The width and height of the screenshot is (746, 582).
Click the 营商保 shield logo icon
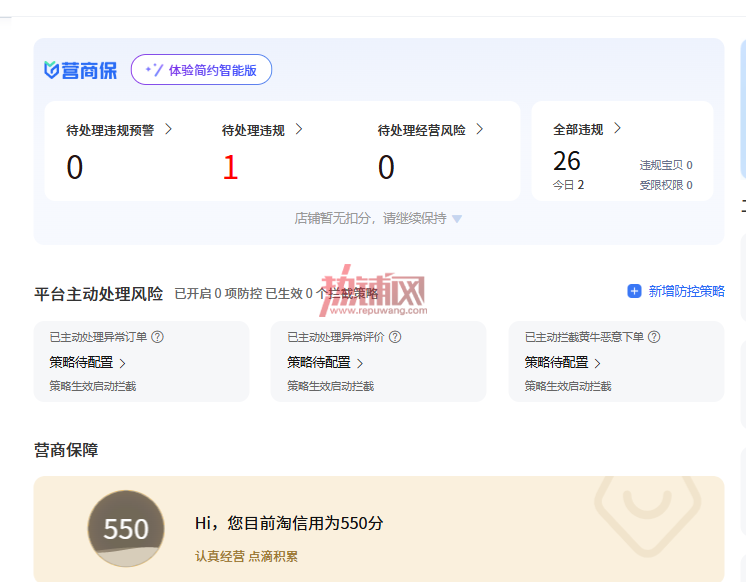coord(51,70)
